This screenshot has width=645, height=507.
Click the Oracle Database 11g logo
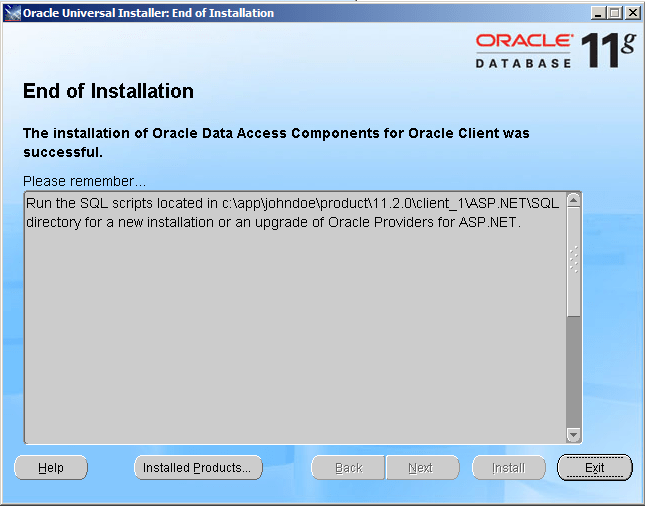(556, 51)
